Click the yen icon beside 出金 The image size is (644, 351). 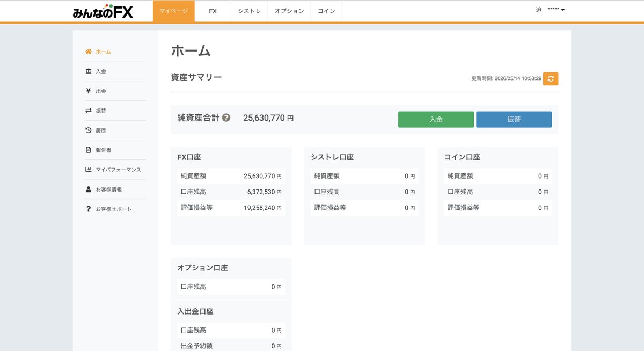(89, 91)
